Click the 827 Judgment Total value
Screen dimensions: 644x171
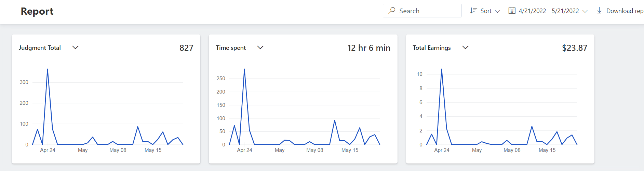tap(186, 48)
